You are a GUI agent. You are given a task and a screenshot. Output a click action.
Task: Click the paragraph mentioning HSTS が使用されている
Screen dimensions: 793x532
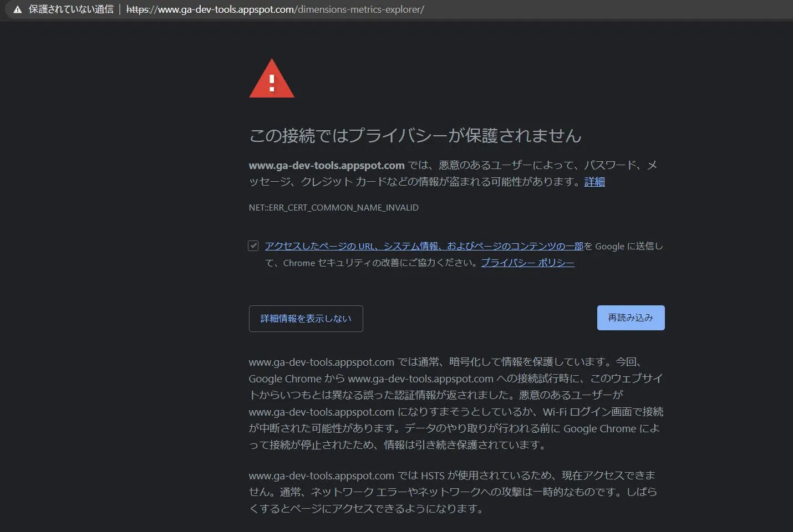coord(453,492)
